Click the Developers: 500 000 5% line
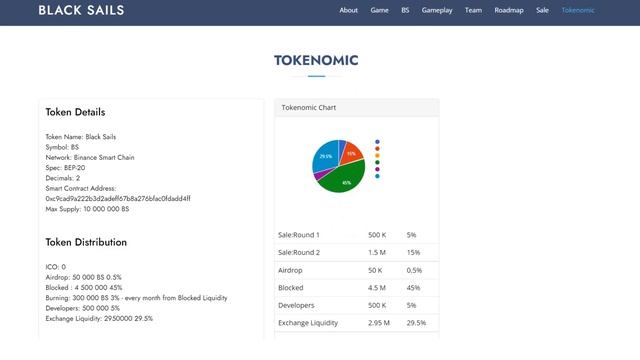The height and width of the screenshot is (360, 640). (83, 308)
